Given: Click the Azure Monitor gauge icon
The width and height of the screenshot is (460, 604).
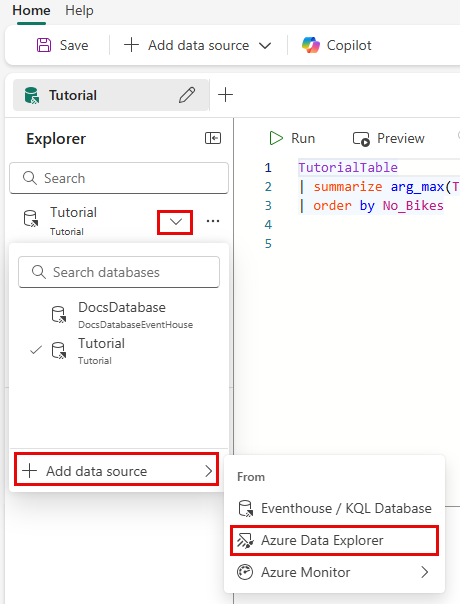Looking at the screenshot, I should (x=245, y=572).
